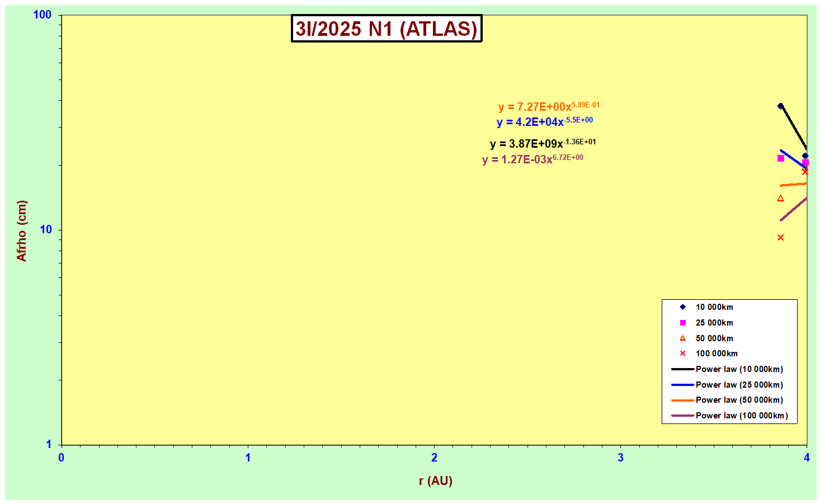820x504 pixels.
Task: Select the r (AU) x-axis title
Action: [x=435, y=481]
